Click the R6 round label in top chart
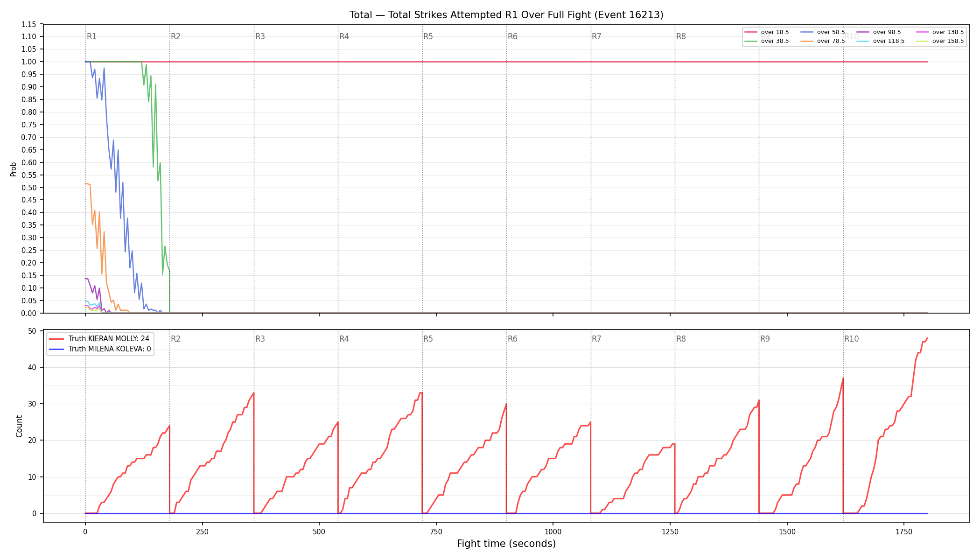The width and height of the screenshot is (980, 560). (512, 36)
